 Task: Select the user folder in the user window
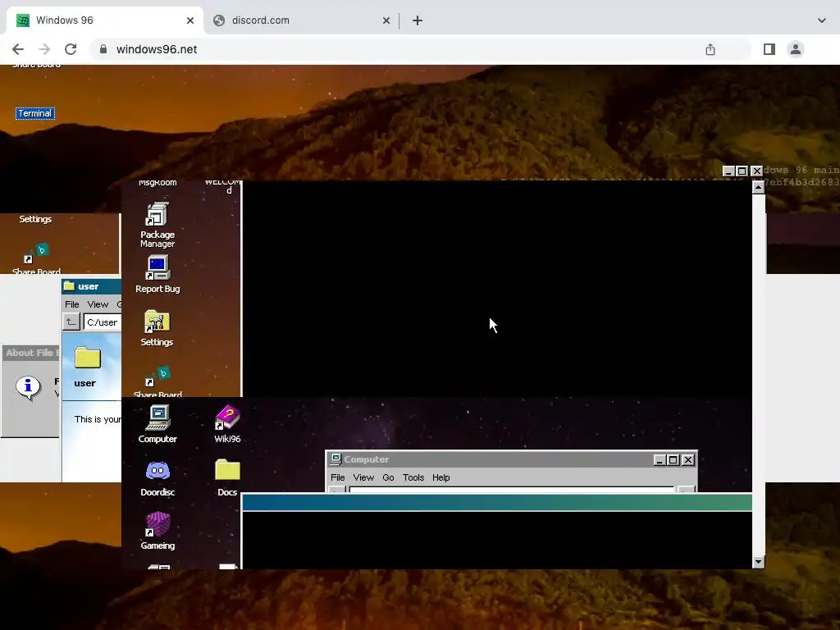[x=87, y=358]
